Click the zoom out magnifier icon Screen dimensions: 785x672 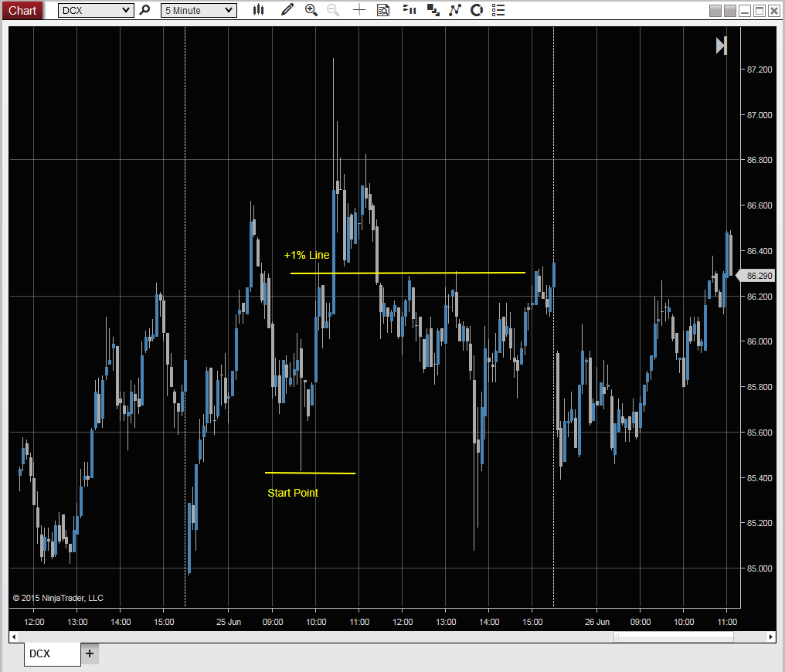[x=333, y=10]
